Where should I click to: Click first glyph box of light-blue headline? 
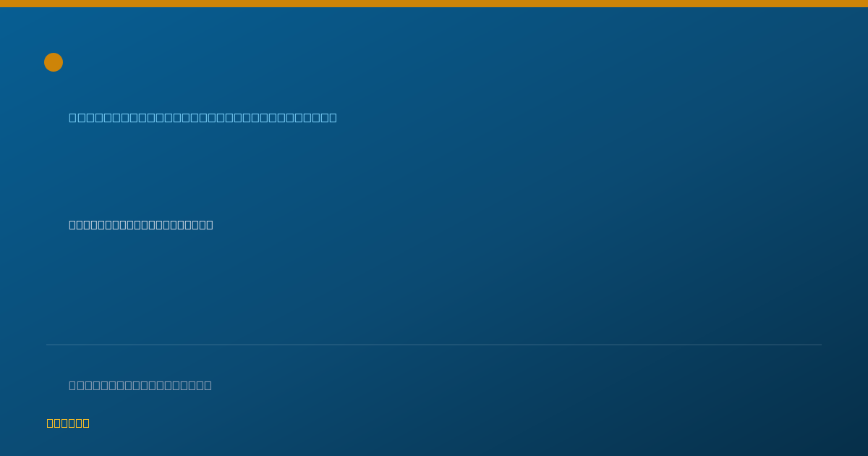73,117
